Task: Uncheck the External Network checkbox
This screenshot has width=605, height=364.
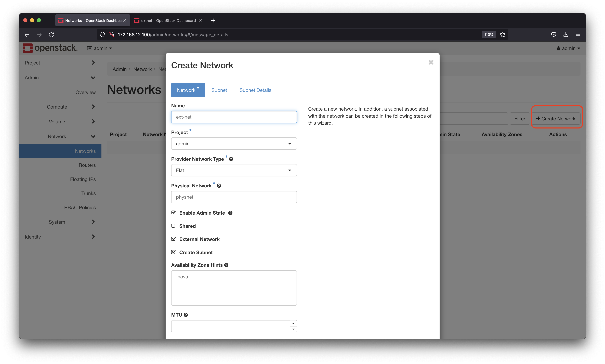Action: (173, 239)
